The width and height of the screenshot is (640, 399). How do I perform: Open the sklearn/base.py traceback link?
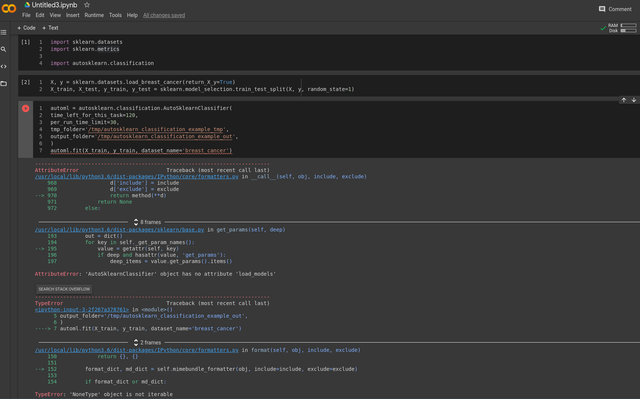point(120,230)
